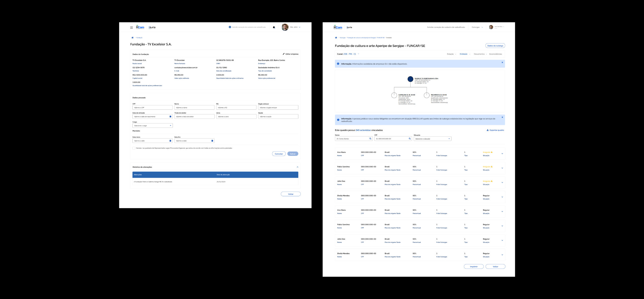Viewport: 644px width, 299px height.
Task: Open the hamburger menu icon
Action: 131,27
